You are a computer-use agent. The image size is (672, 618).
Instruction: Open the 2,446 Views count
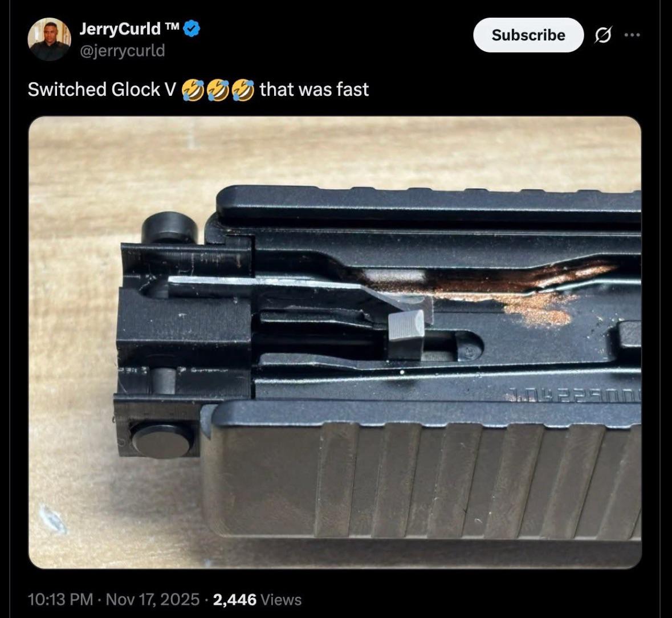[x=257, y=599]
